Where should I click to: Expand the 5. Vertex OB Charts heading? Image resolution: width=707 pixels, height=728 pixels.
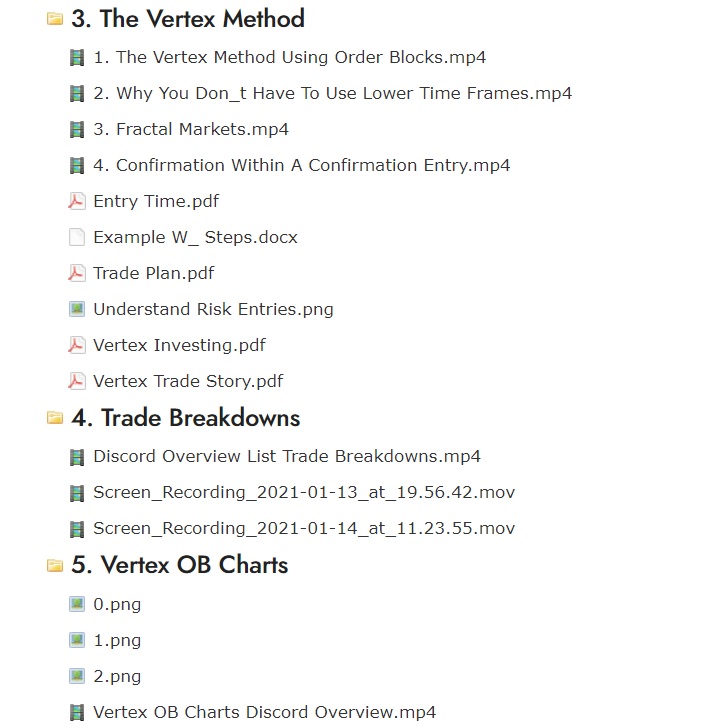point(180,565)
